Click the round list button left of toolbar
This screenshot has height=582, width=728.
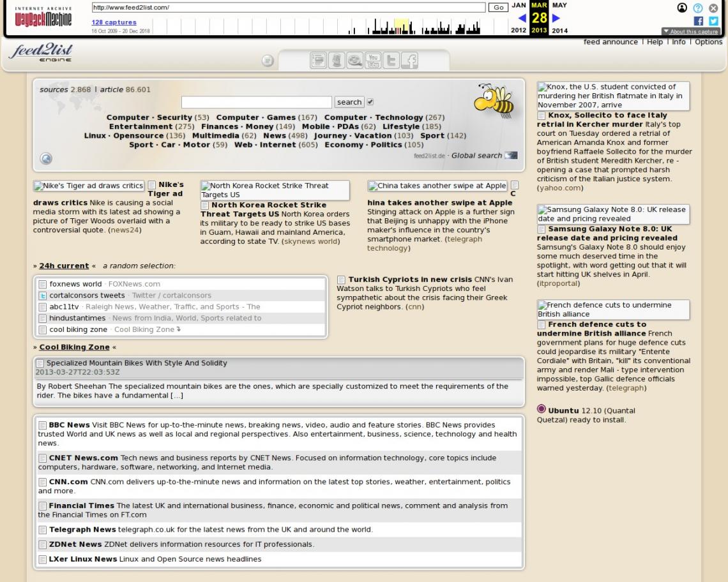click(x=268, y=61)
